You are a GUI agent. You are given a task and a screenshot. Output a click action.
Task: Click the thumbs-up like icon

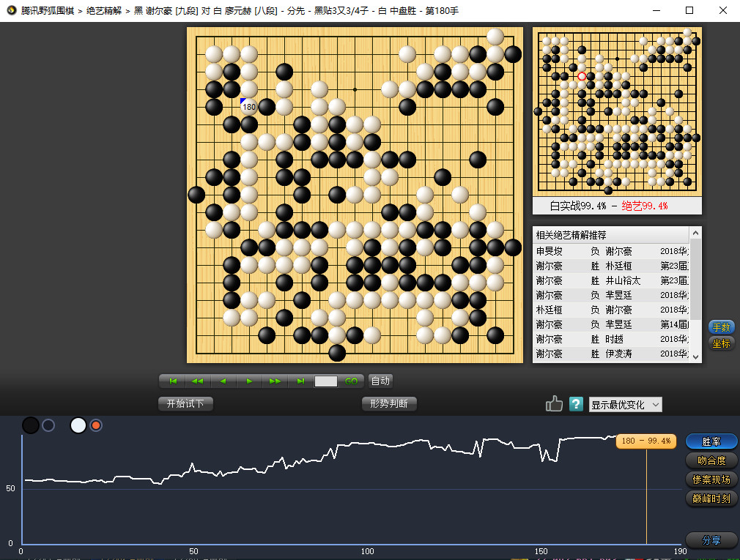point(554,404)
